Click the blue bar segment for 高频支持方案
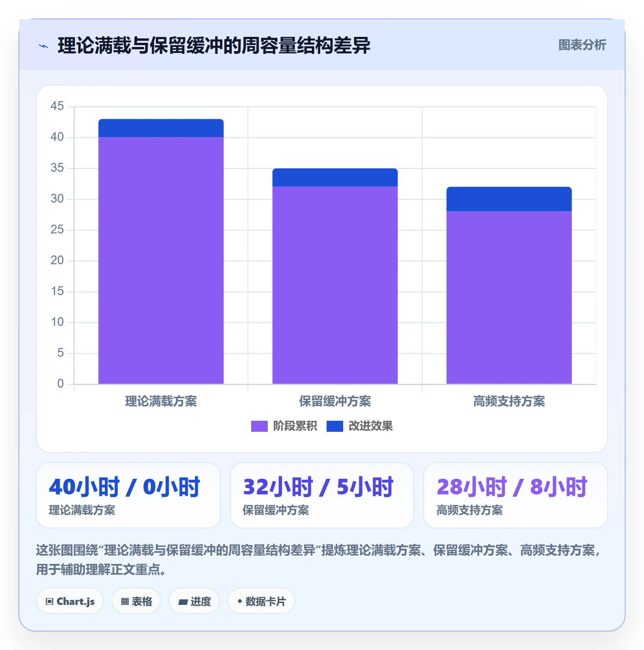 509,199
